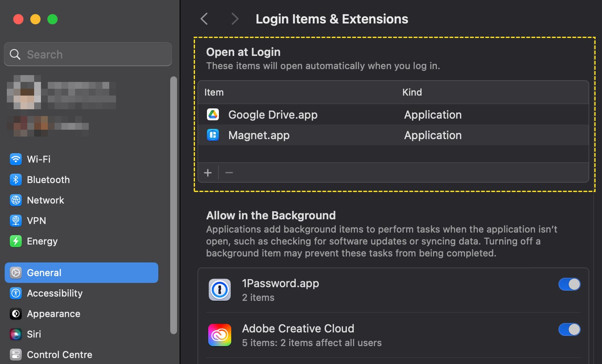
Task: Click the Wi-Fi icon in sidebar
Action: click(16, 159)
